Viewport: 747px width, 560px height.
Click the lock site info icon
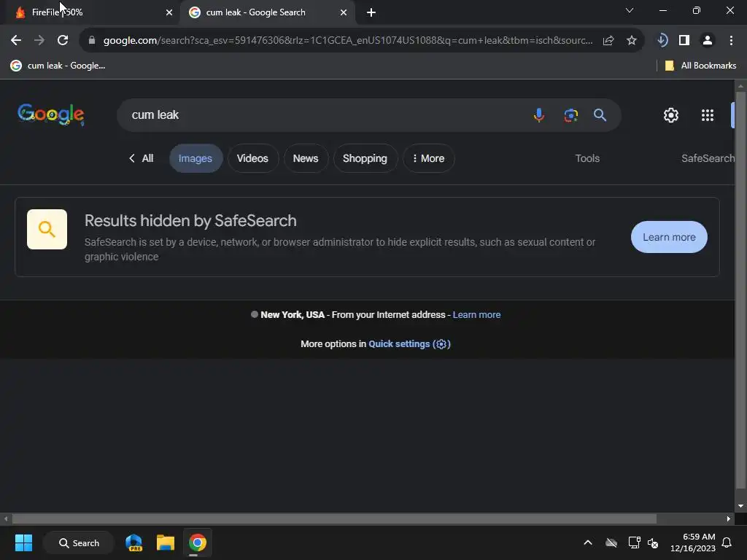tap(92, 41)
